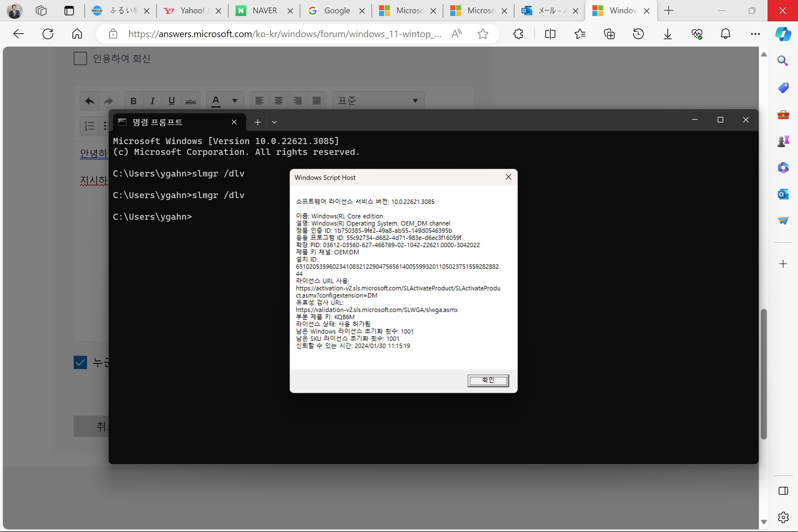Open Edge Settings and more menu
798x532 pixels.
(755, 34)
